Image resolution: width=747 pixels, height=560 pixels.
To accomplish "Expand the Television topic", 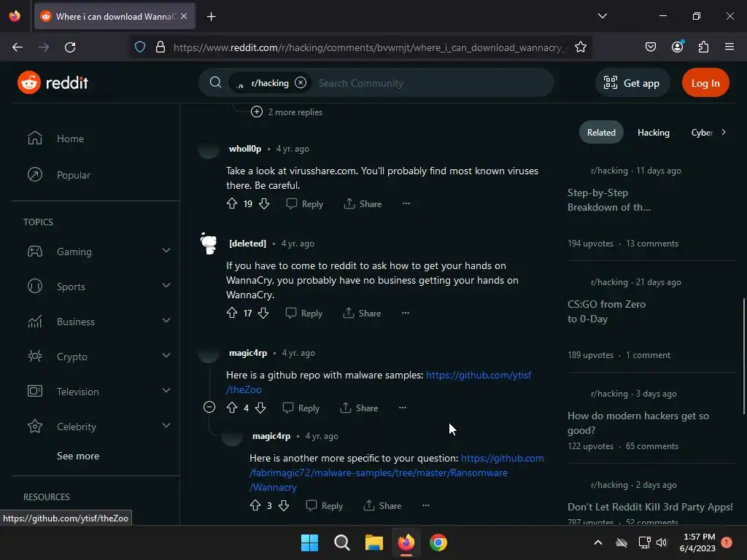I will coord(166,391).
